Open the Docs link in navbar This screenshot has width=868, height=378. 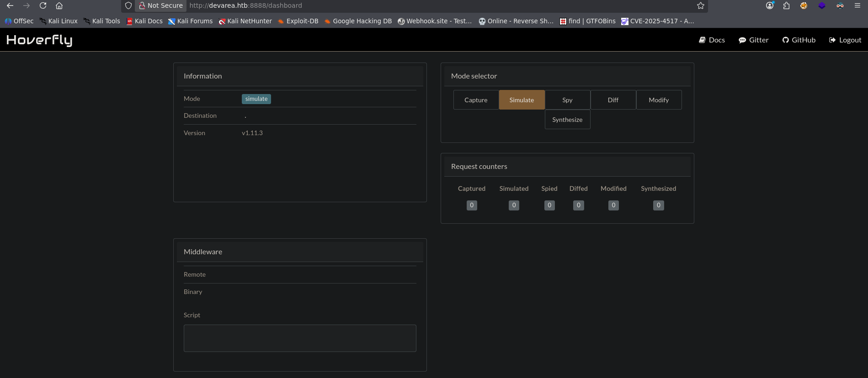(x=712, y=40)
